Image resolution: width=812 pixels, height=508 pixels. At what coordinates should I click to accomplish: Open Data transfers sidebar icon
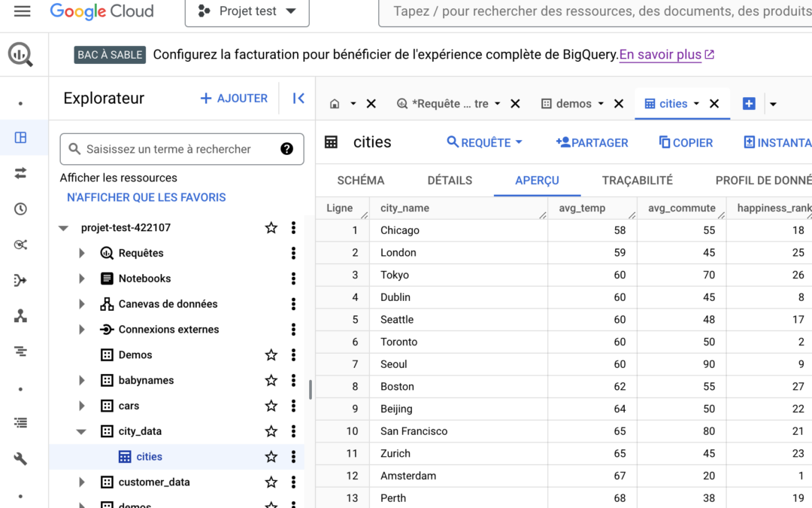(21, 173)
